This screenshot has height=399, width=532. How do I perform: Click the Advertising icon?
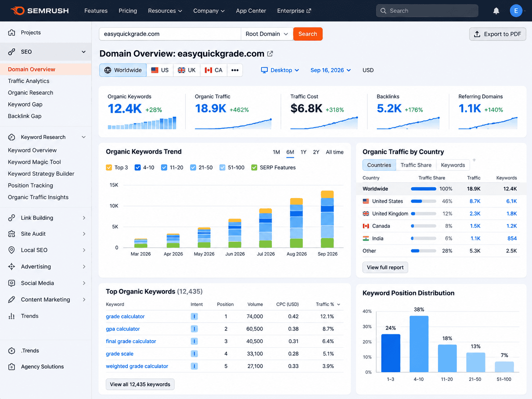tap(12, 266)
